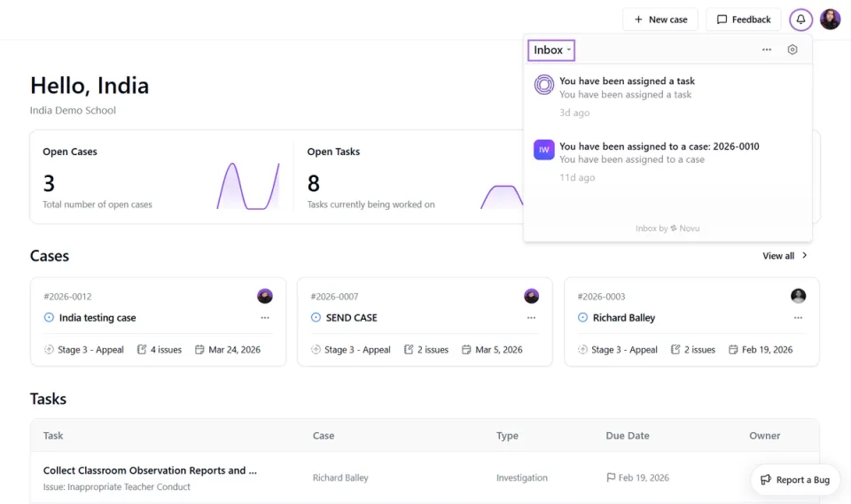The image size is (851, 504).
Task: Click calendar icon beside Mar 24, 2026
Action: click(199, 349)
